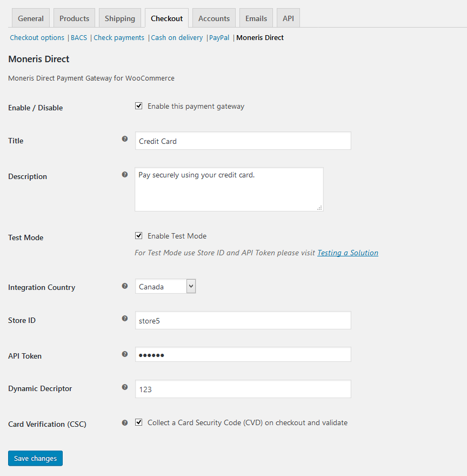Uncheck Enable Test Mode
The height and width of the screenshot is (476, 467).
click(x=139, y=236)
